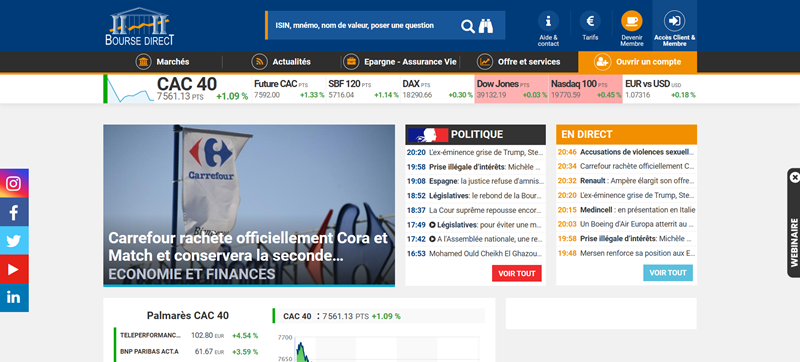The image size is (800, 362).
Task: Open Accès Client & Membre login icon
Action: coord(674,21)
